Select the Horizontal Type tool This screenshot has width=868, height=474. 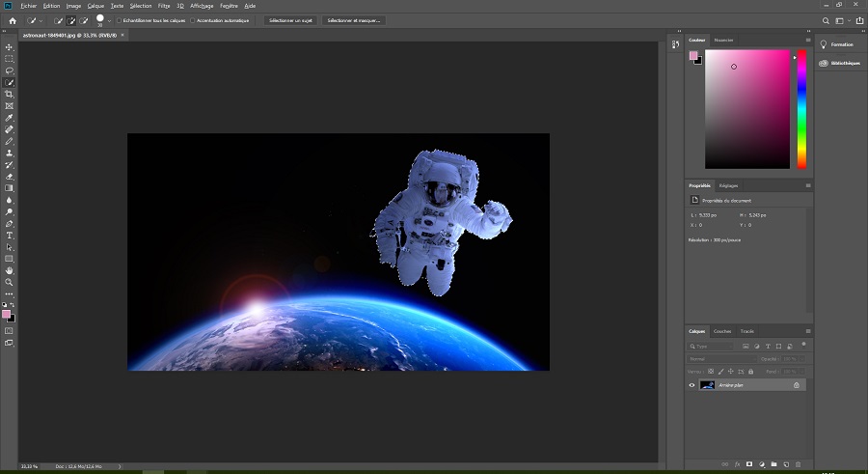pos(9,236)
